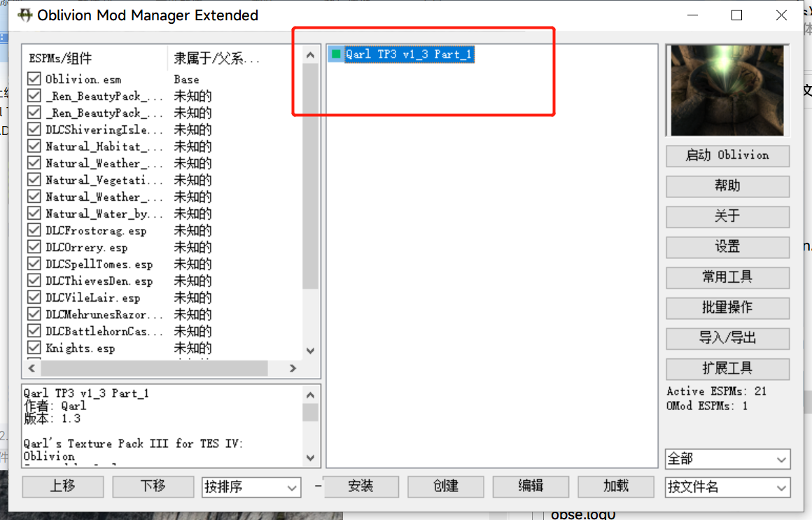Uncheck the Oblivion.esm checkbox
This screenshot has height=520, width=812.
34,79
